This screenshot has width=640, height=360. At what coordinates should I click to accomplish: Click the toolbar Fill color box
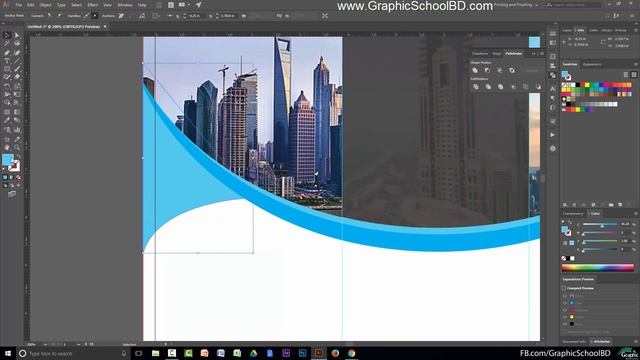(x=7, y=160)
